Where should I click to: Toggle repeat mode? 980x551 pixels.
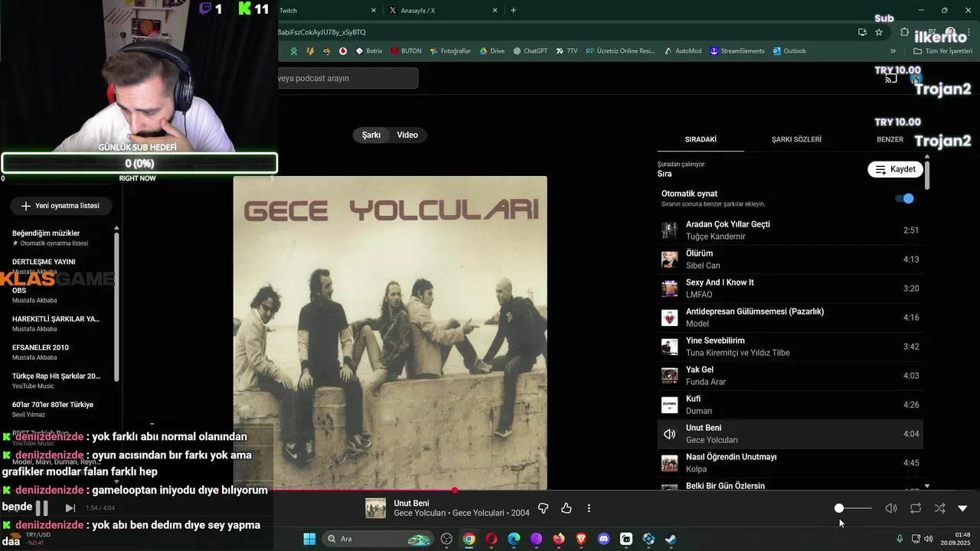coord(916,508)
